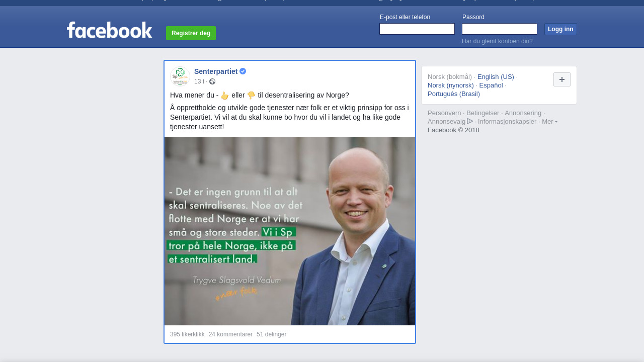Click the thumbs down emoji in post

[x=251, y=96]
